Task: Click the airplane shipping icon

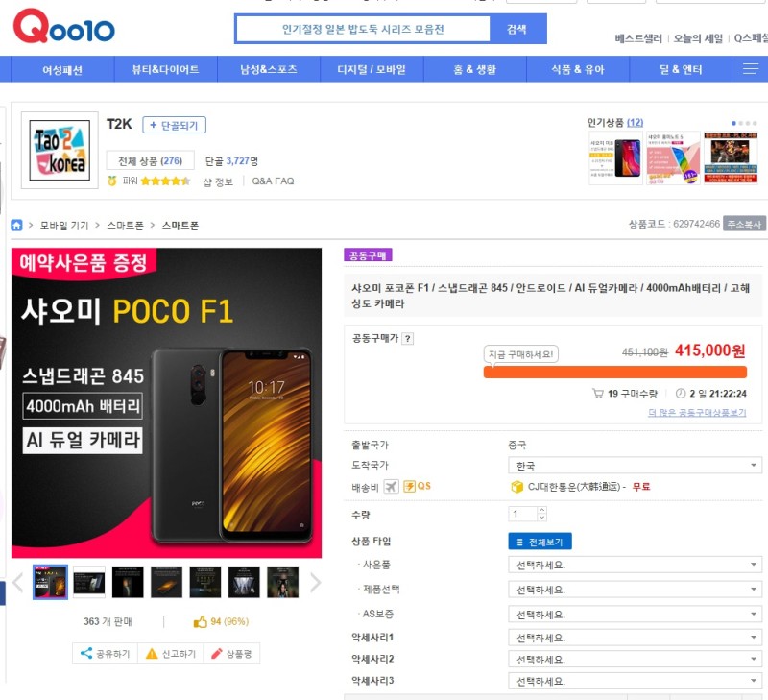Action: point(391,487)
